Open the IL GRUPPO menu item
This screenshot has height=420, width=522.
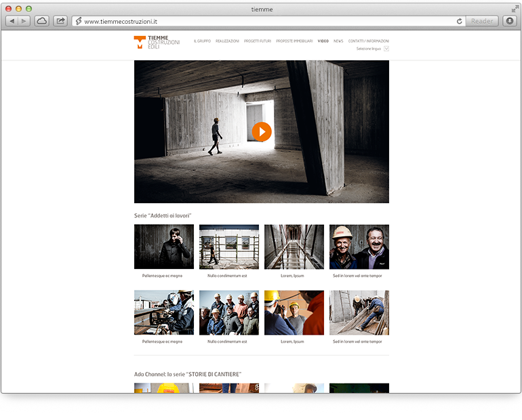[202, 41]
